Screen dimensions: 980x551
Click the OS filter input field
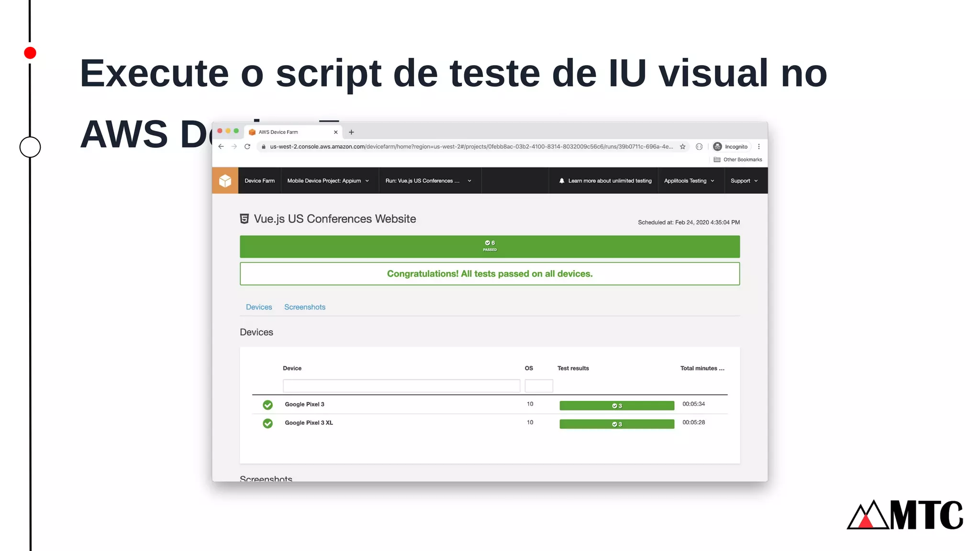point(539,386)
